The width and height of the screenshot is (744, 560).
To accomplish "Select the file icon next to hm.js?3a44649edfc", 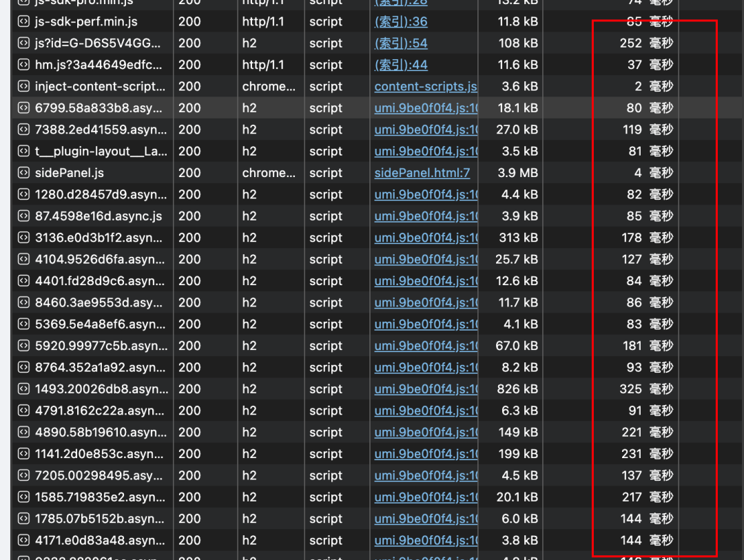I will [23, 65].
